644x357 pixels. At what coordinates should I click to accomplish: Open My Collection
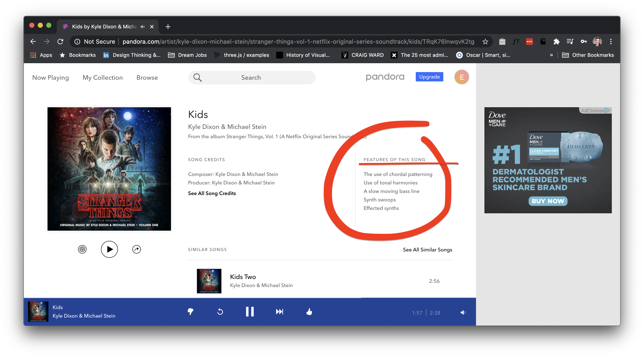[x=102, y=78]
